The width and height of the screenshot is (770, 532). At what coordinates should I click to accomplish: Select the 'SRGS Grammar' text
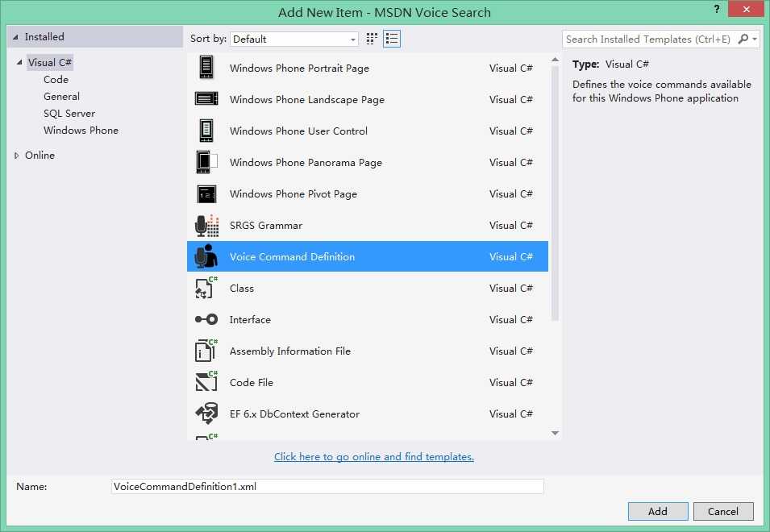[x=265, y=225]
